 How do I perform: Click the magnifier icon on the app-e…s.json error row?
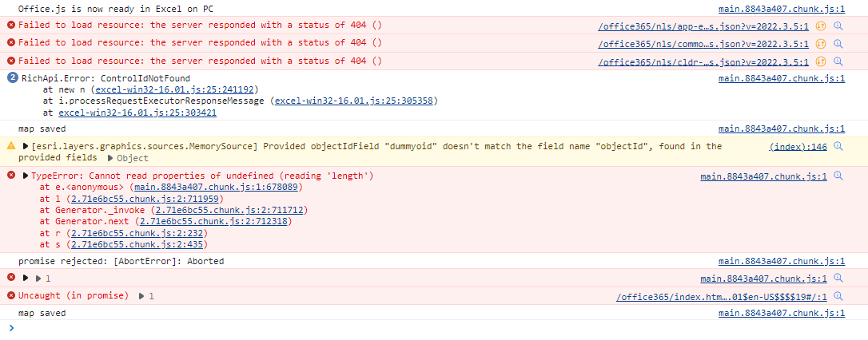[838, 26]
